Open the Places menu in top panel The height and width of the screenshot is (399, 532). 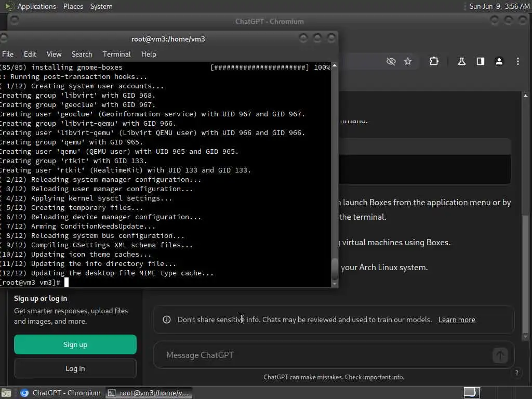[x=73, y=6]
